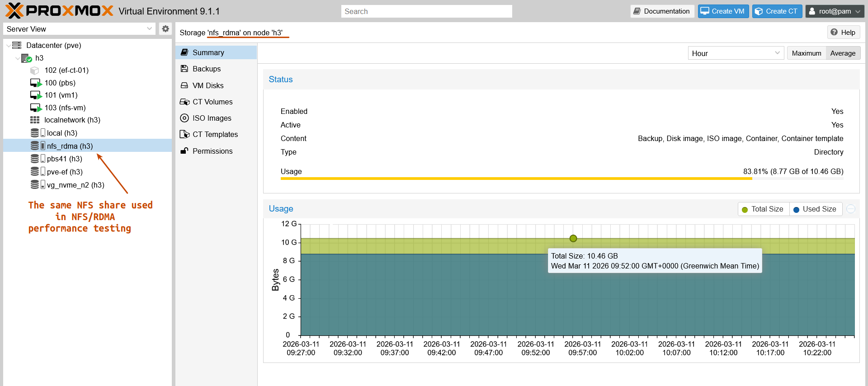Toggle Total Size series in legend
Screen dimensions: 868x386
click(763, 209)
